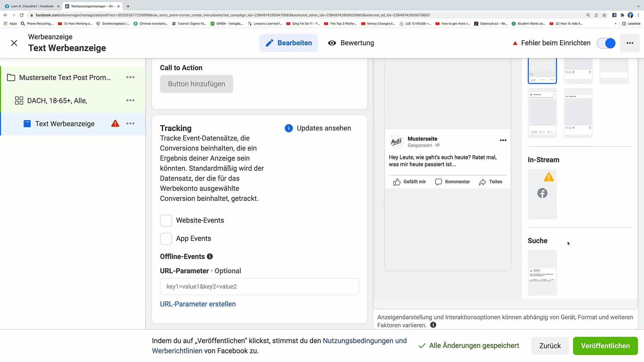Click the URL-Parameter erstellen link
The height and width of the screenshot is (362, 644).
pos(198,304)
